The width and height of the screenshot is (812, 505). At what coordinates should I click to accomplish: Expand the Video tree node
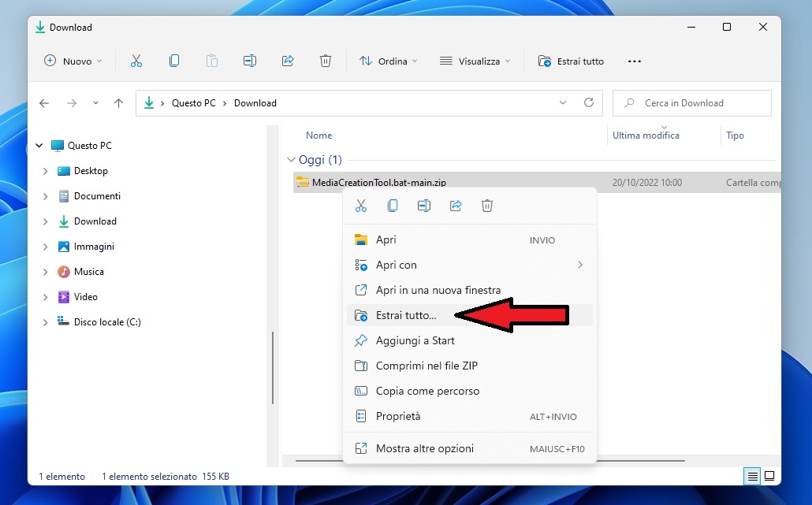click(x=46, y=297)
